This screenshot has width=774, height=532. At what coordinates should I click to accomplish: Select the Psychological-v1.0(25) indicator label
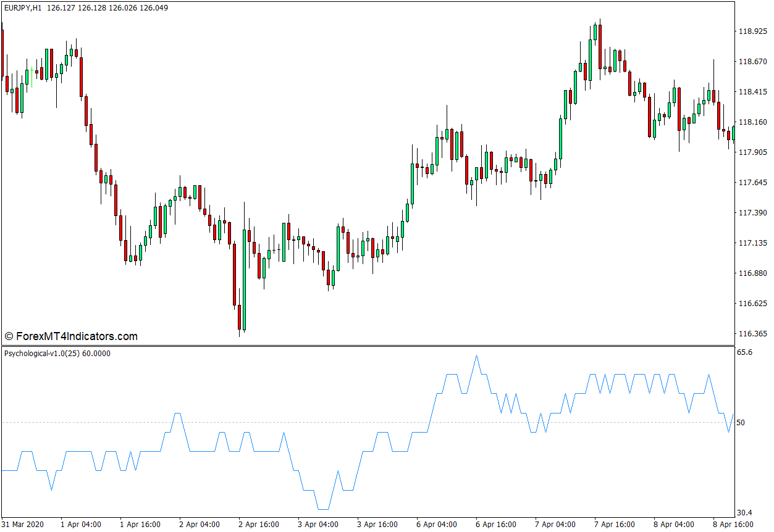click(x=41, y=354)
